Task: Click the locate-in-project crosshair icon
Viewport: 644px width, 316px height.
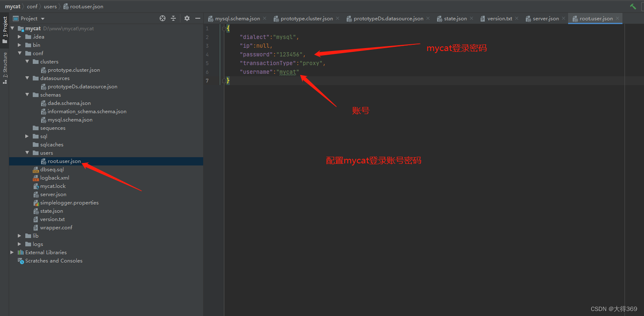Action: 163,18
